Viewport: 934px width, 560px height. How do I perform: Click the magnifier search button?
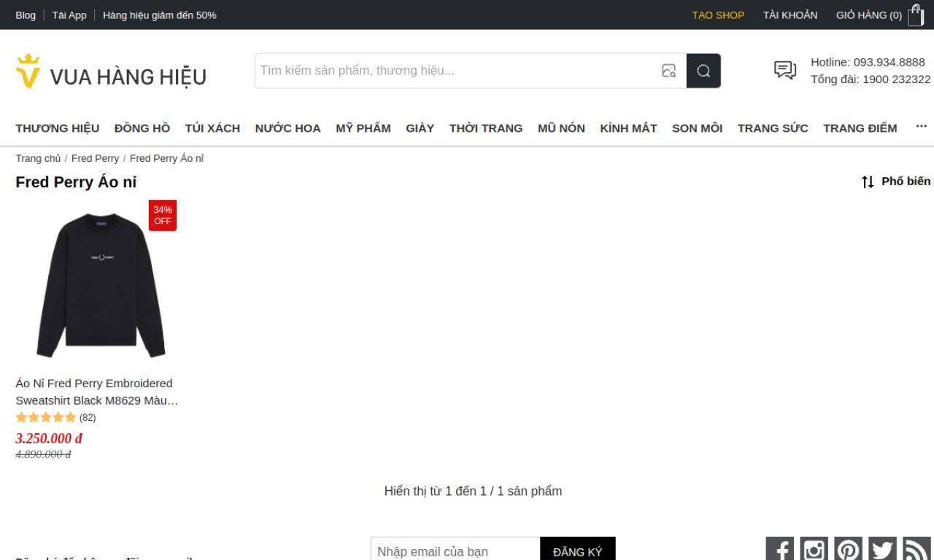(x=703, y=71)
